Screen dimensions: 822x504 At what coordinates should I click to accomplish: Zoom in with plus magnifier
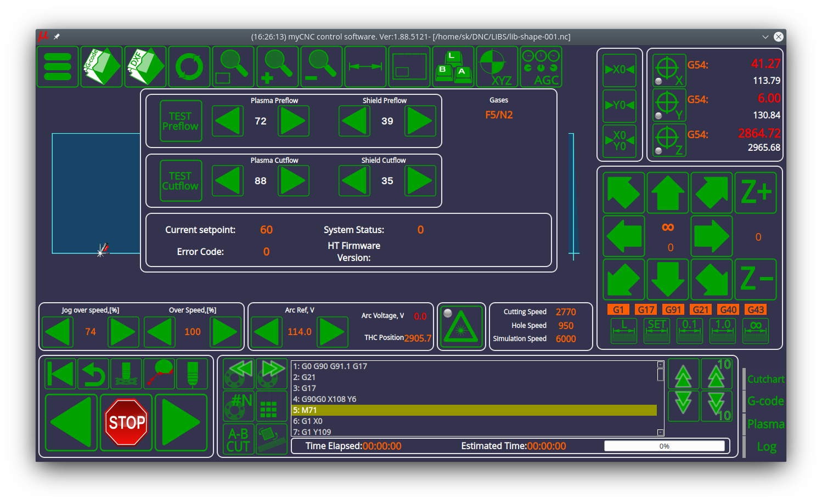coord(278,67)
